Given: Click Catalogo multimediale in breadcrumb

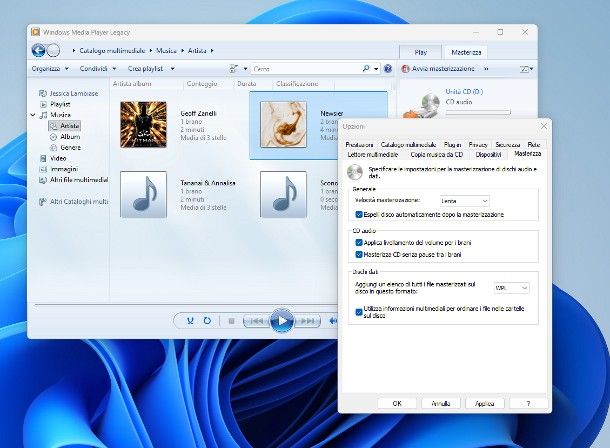Looking at the screenshot, I should [x=112, y=51].
